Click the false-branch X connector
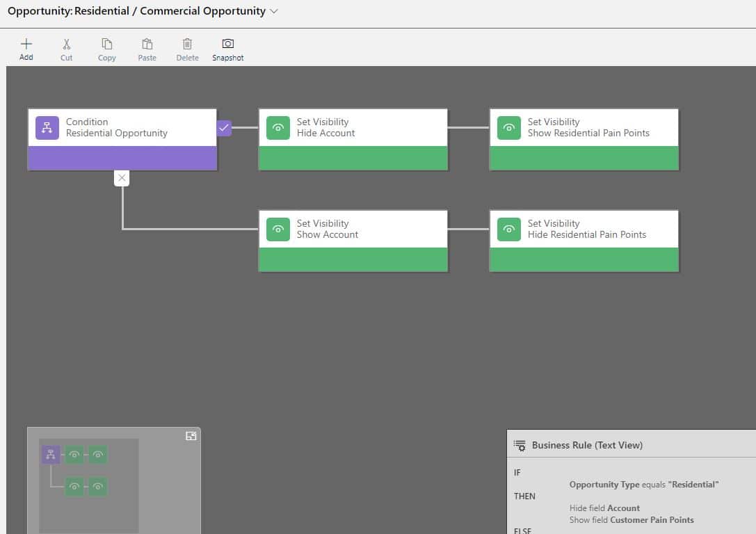 click(x=122, y=178)
